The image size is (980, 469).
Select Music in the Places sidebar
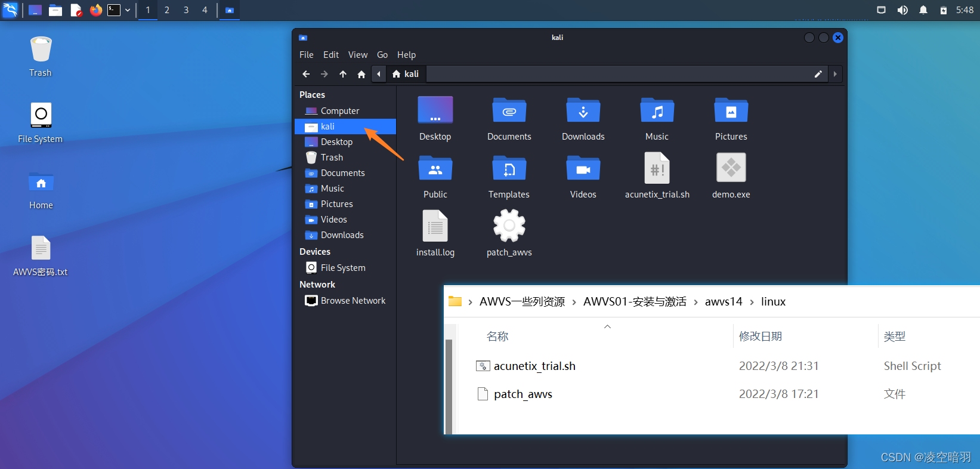point(345,189)
